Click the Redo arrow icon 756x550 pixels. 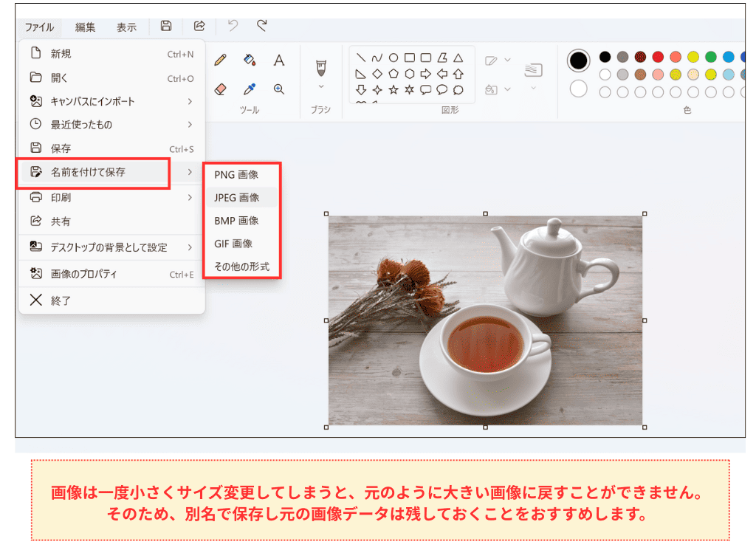(x=261, y=25)
